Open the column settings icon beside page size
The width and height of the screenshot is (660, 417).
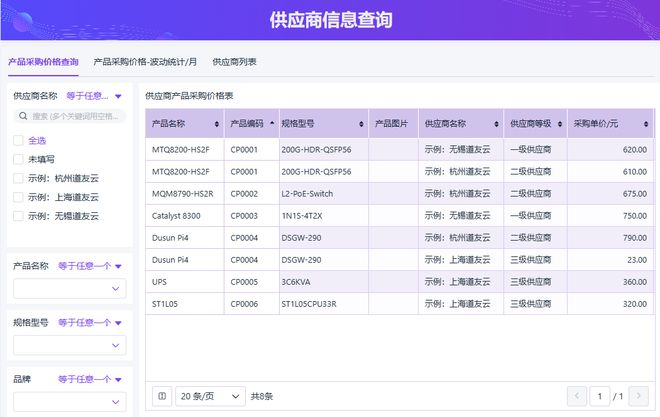click(x=162, y=396)
